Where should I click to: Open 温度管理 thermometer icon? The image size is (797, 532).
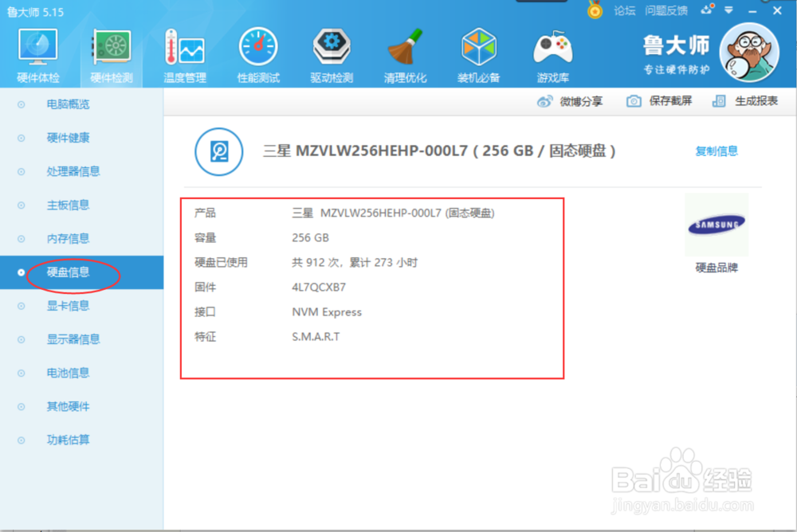coord(185,47)
